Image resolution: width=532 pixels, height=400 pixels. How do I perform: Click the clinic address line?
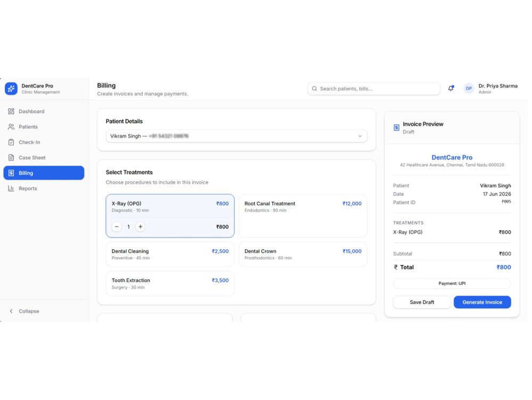pyautogui.click(x=452, y=165)
